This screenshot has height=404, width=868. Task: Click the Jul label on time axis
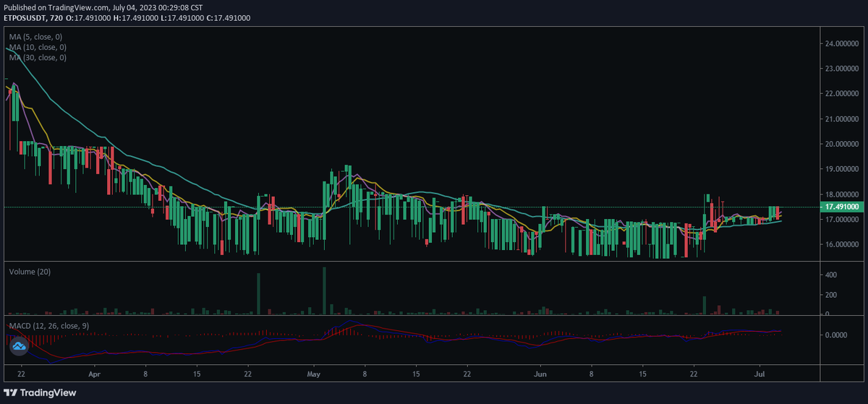760,376
